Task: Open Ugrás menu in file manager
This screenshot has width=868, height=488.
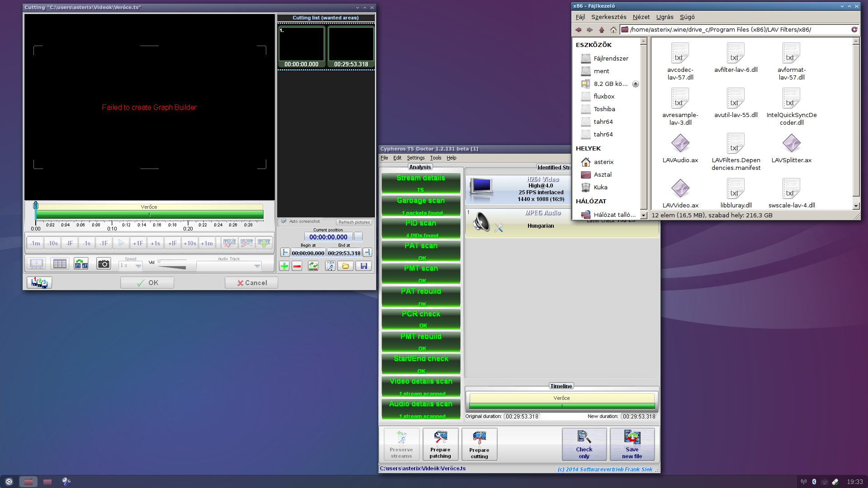Action: pos(665,17)
